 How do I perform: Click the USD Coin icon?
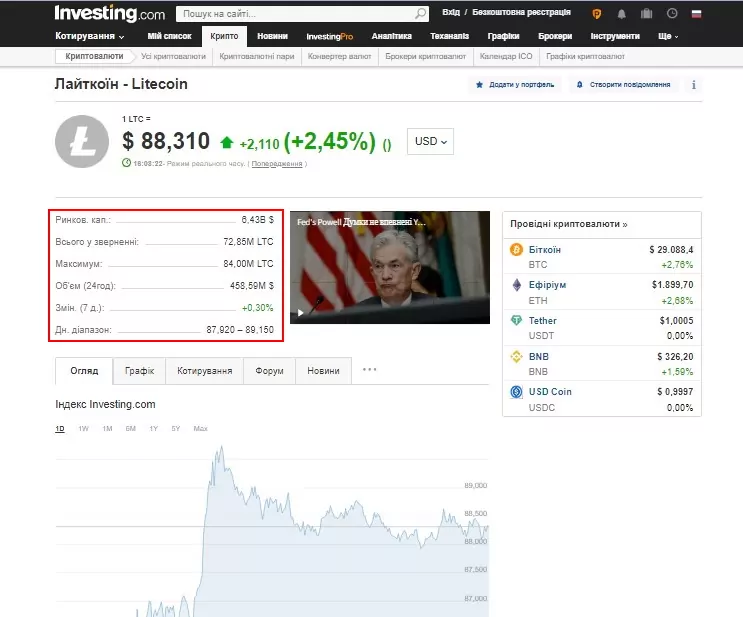(x=516, y=392)
